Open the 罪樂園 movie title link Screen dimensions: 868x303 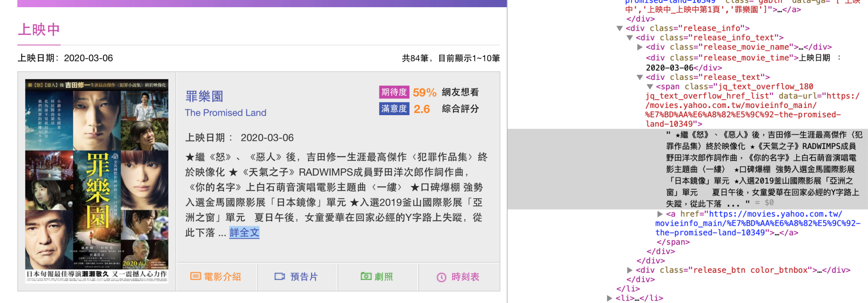coord(204,96)
